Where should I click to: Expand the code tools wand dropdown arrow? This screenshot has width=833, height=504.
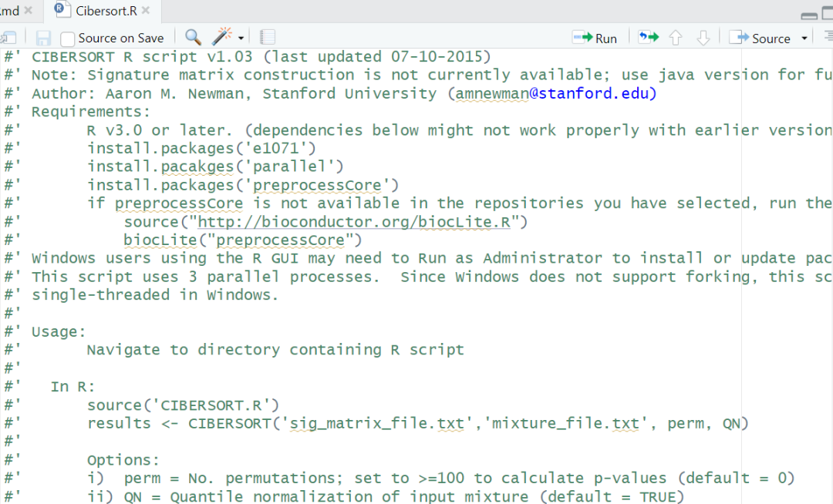point(241,38)
